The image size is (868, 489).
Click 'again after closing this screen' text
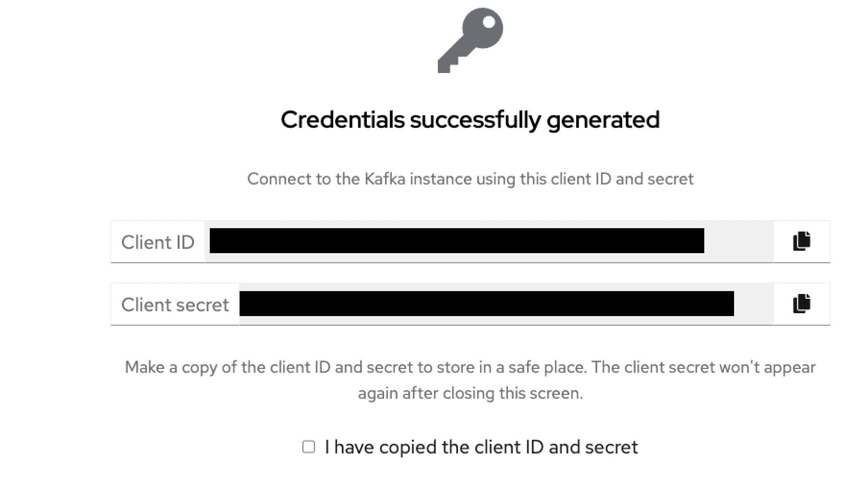470,393
